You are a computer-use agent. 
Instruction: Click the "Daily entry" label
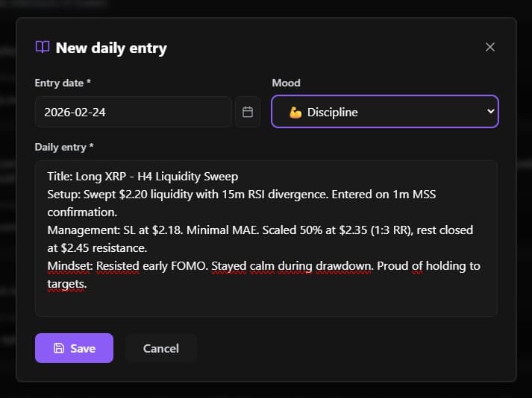(64, 147)
